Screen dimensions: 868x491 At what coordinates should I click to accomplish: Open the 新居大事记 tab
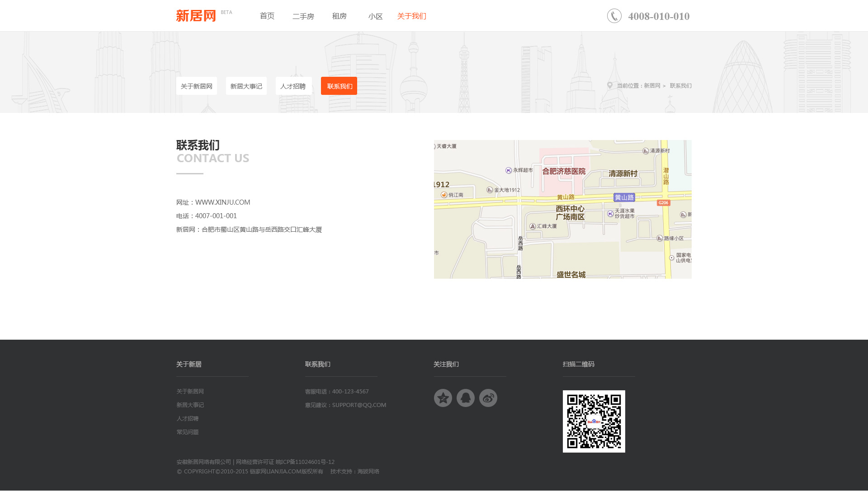coord(246,86)
